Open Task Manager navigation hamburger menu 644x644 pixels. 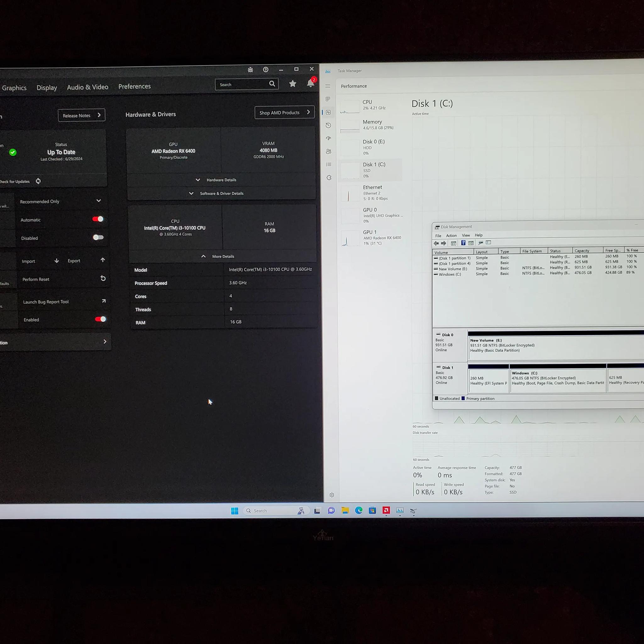click(328, 86)
